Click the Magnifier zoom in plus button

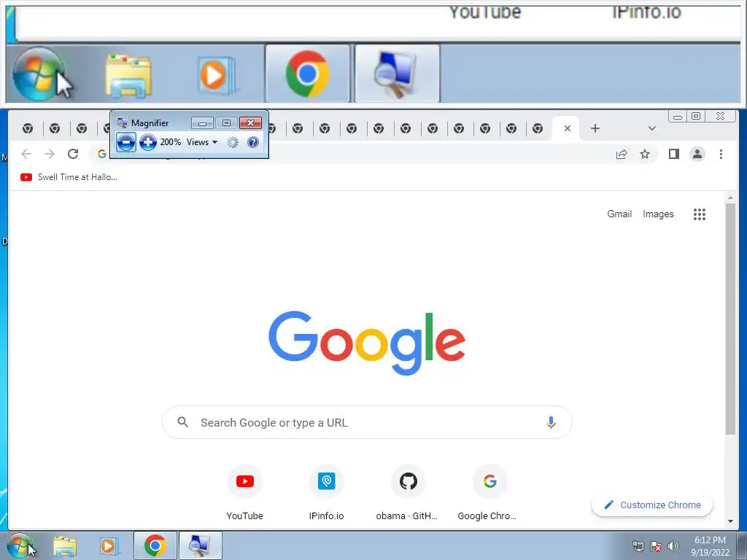[148, 142]
